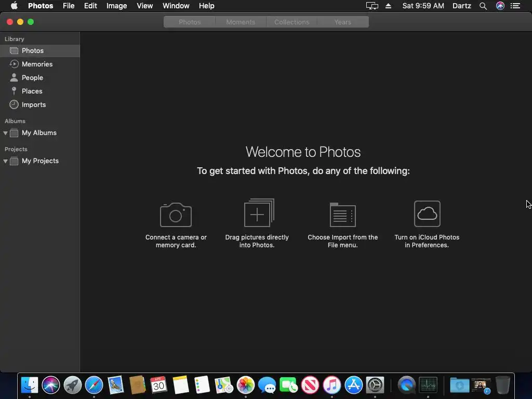Viewport: 532px width, 399px height.
Task: Open Calendar showing 30 in the Dock
Action: 159,385
